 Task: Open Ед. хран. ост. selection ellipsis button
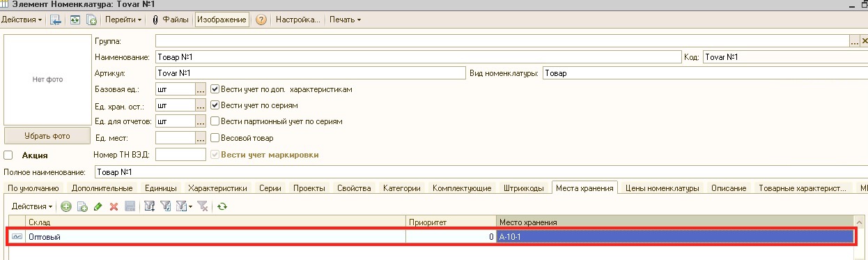click(201, 105)
